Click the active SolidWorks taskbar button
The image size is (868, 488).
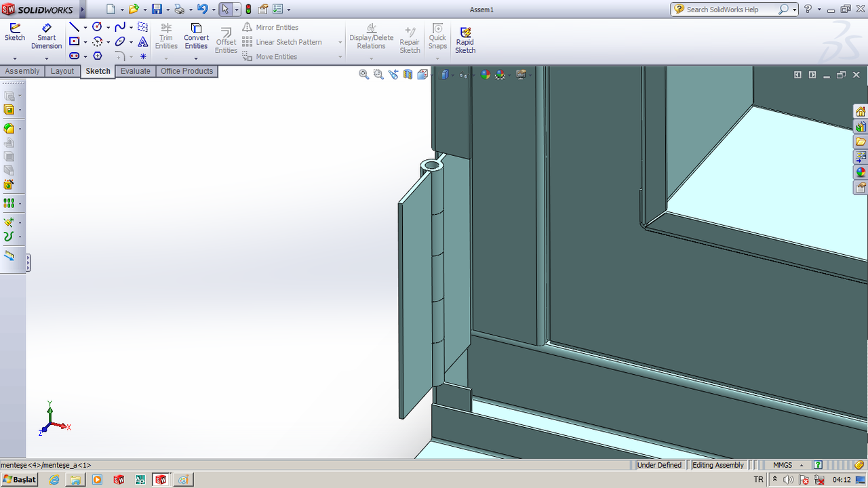point(160,479)
